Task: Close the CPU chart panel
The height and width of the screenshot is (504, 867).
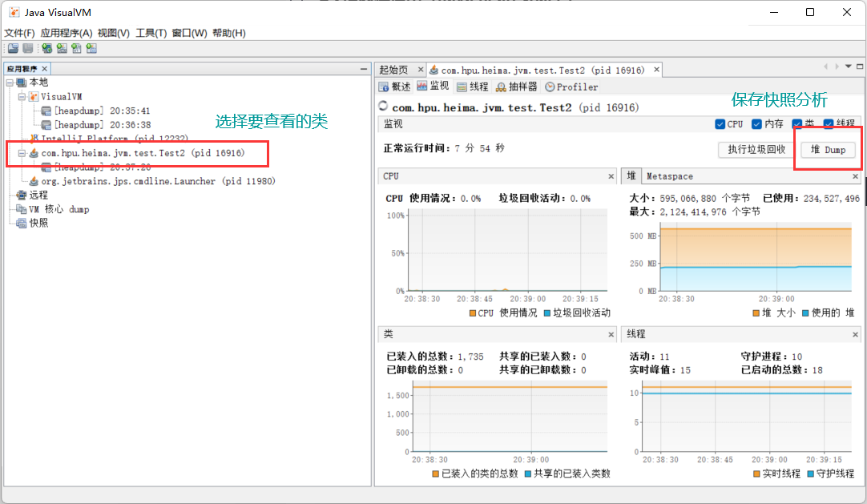Action: [x=611, y=177]
